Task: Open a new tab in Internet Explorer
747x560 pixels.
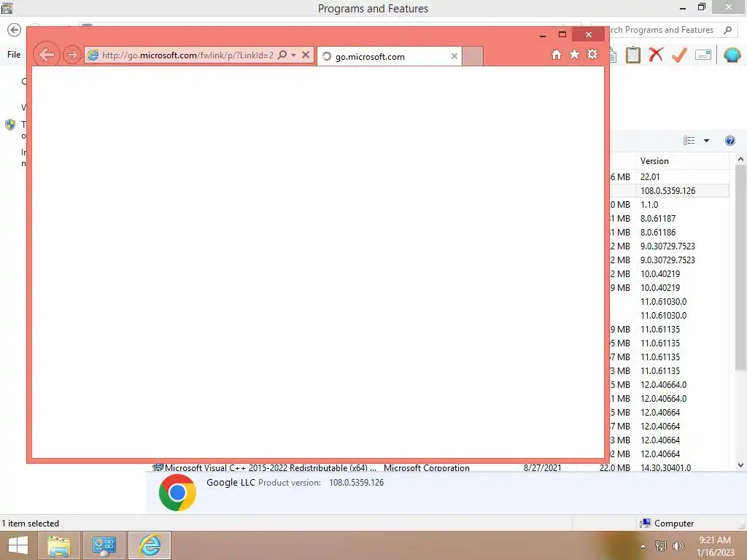Action: (473, 56)
